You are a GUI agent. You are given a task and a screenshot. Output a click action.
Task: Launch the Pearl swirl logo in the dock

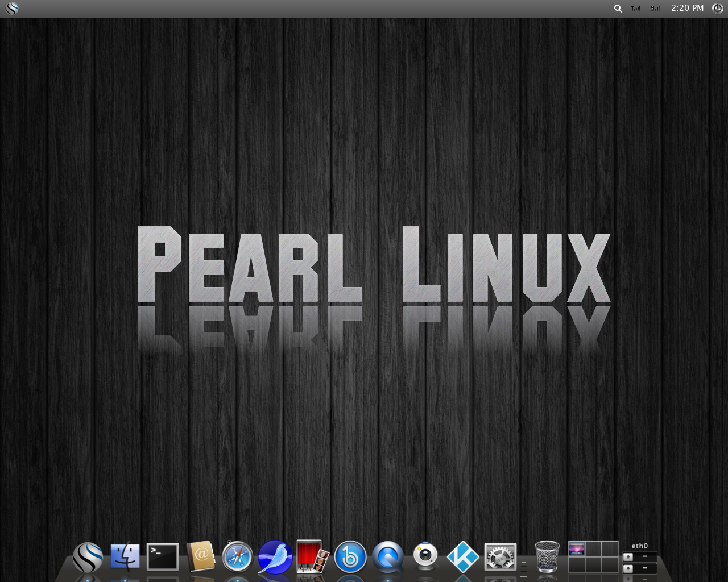coord(88,557)
